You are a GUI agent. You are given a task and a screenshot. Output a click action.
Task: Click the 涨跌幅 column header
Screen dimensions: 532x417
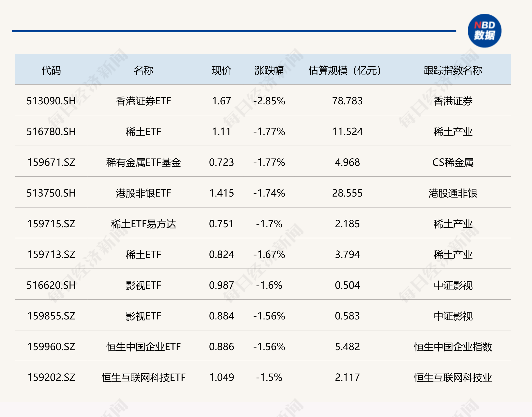[270, 69]
